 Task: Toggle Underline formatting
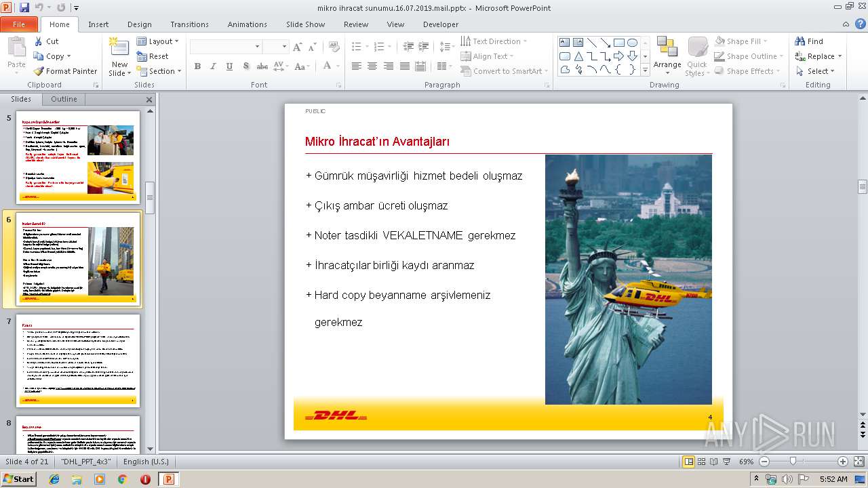[x=229, y=66]
